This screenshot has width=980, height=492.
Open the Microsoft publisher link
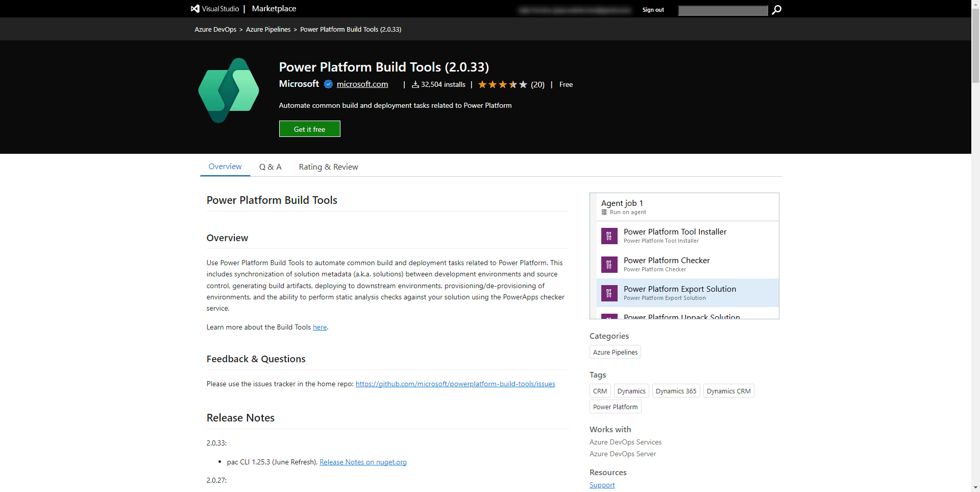pyautogui.click(x=299, y=84)
